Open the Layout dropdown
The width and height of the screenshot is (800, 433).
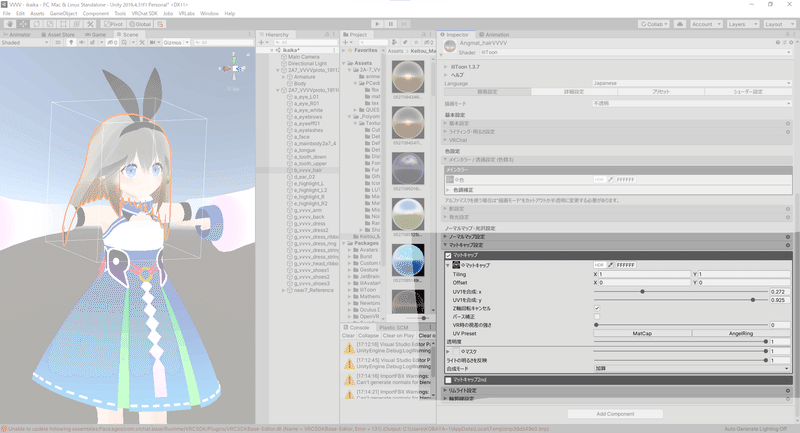779,24
